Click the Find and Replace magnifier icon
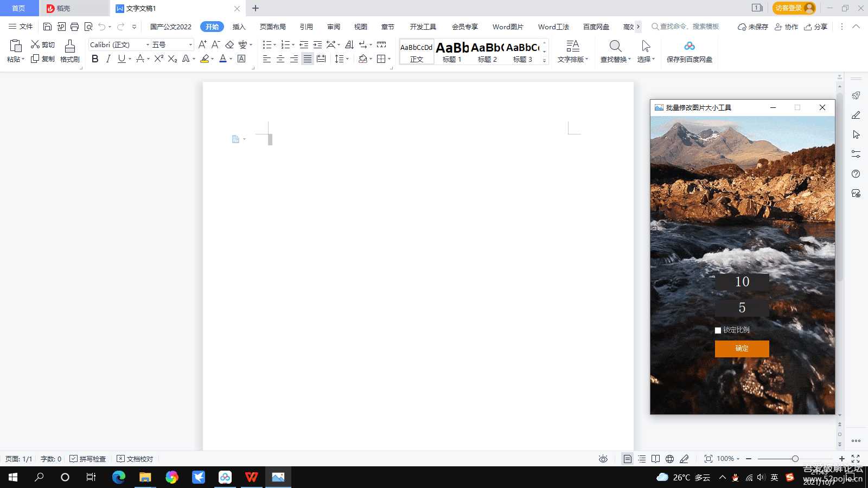 coord(615,47)
